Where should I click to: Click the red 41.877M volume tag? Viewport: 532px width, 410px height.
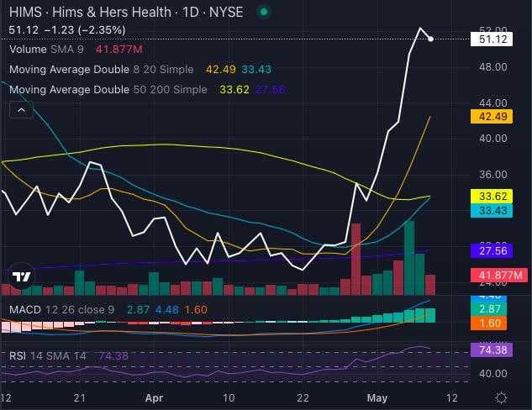[x=499, y=275]
